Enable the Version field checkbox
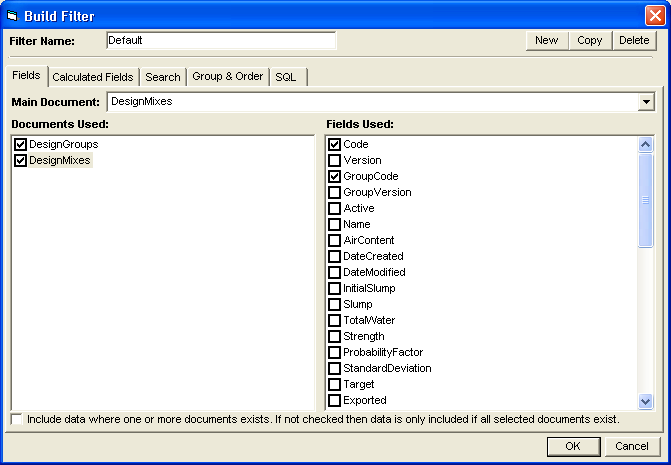 pyautogui.click(x=335, y=160)
